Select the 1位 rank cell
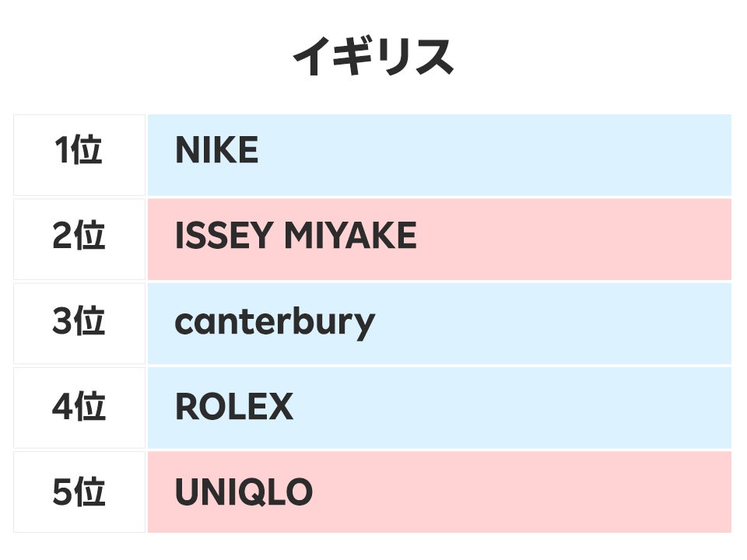Image resolution: width=747 pixels, height=560 pixels. coord(79,151)
